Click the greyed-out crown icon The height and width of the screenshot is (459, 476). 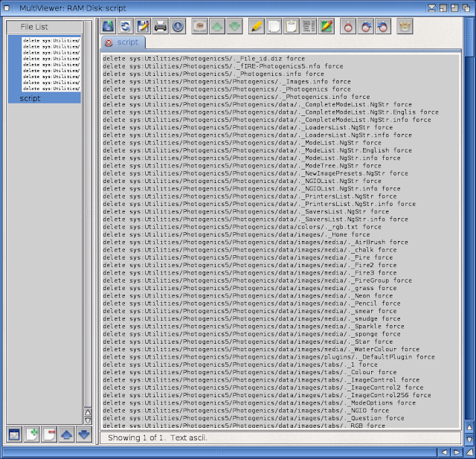click(x=405, y=27)
